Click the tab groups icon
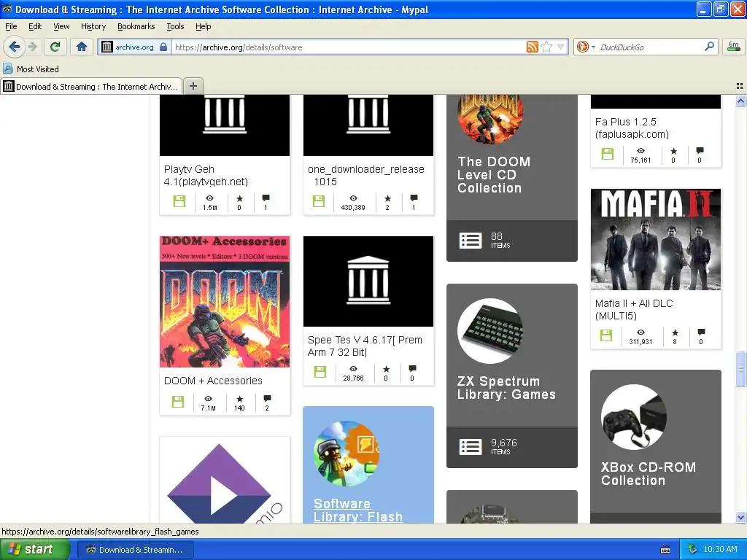 click(x=740, y=86)
